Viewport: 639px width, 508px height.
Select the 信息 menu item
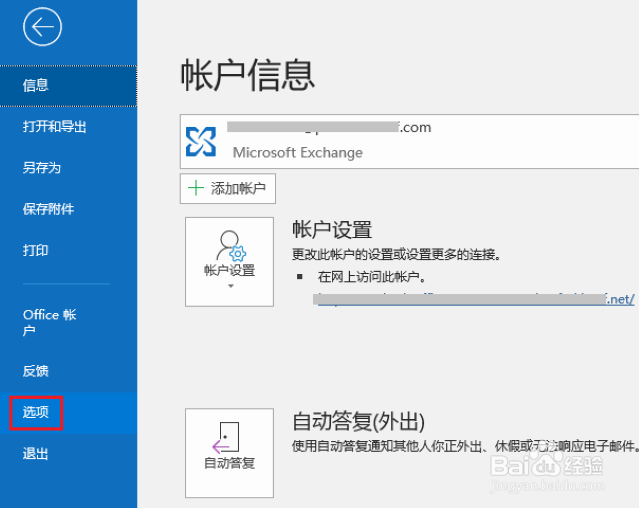68,86
